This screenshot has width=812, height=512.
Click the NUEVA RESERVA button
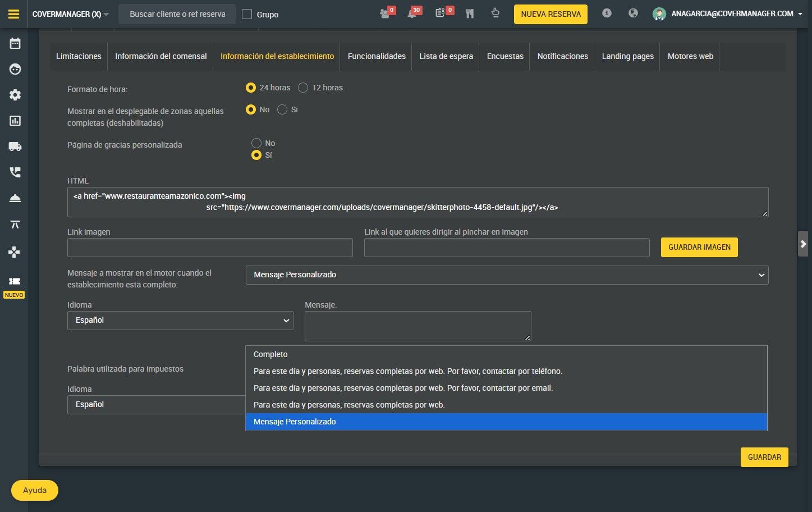pos(550,14)
